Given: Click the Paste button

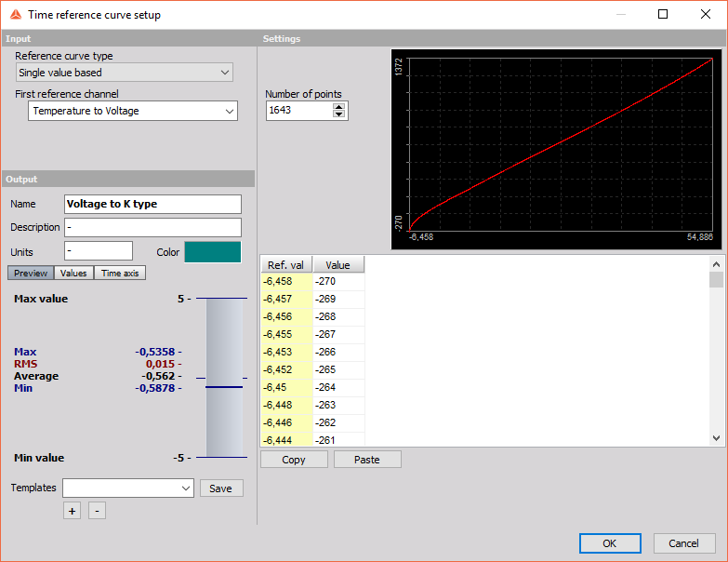Looking at the screenshot, I should pyautogui.click(x=367, y=460).
